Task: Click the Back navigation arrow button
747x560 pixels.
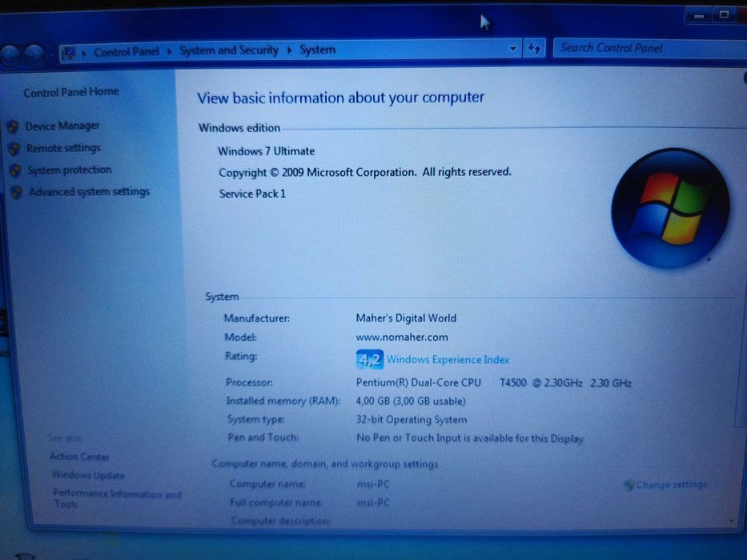Action: pos(10,55)
